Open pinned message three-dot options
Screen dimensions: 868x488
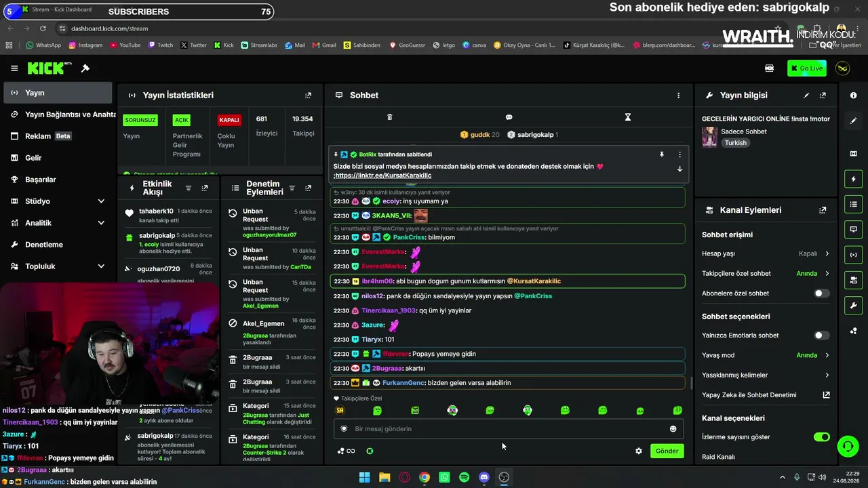click(679, 155)
